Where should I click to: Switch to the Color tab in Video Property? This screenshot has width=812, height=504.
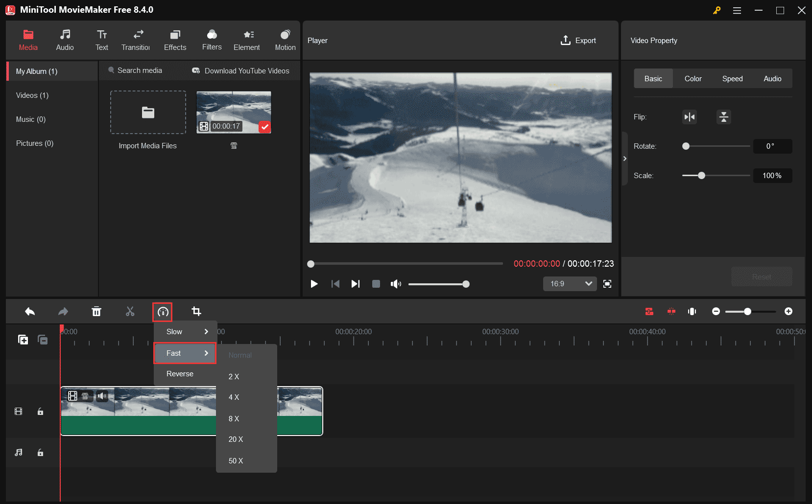[693, 78]
